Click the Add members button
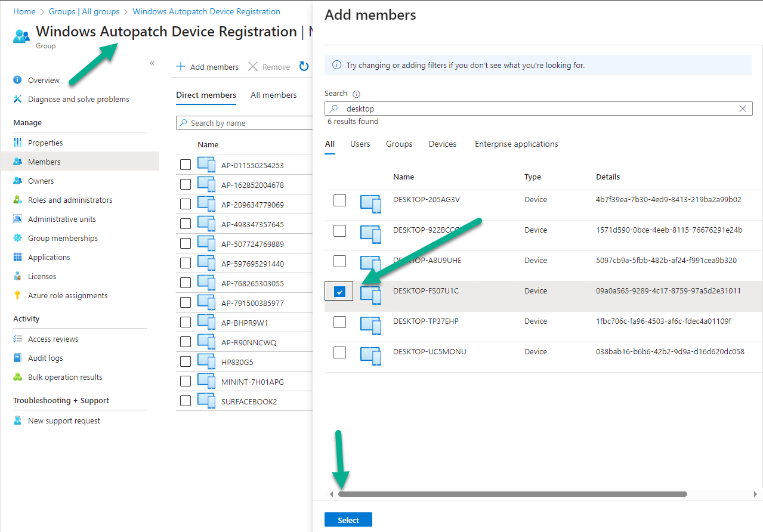This screenshot has width=763, height=532. [x=208, y=67]
